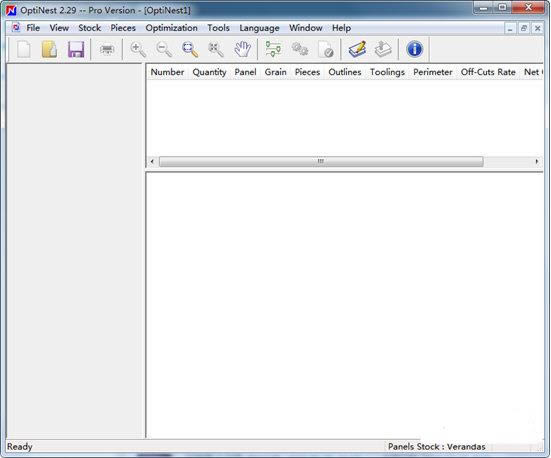
Task: Open the optimization parameters sliders icon
Action: pos(273,49)
